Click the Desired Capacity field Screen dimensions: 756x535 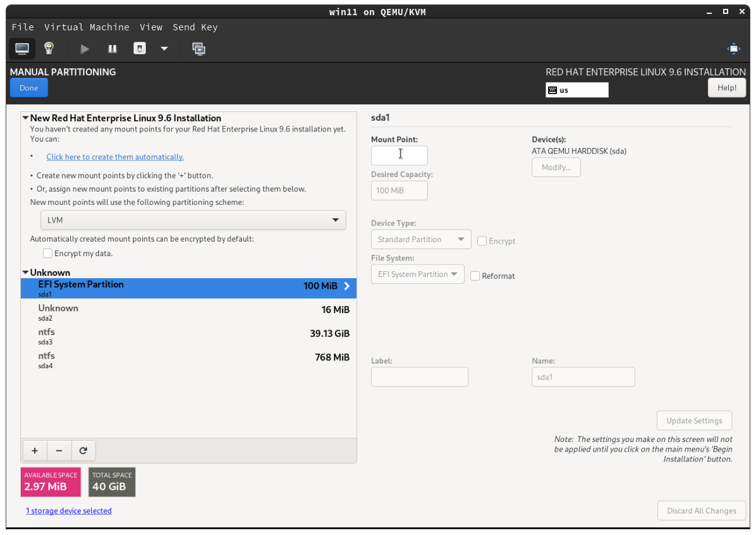click(x=399, y=190)
